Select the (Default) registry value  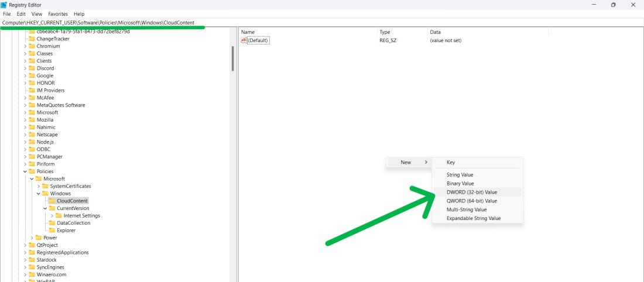258,40
